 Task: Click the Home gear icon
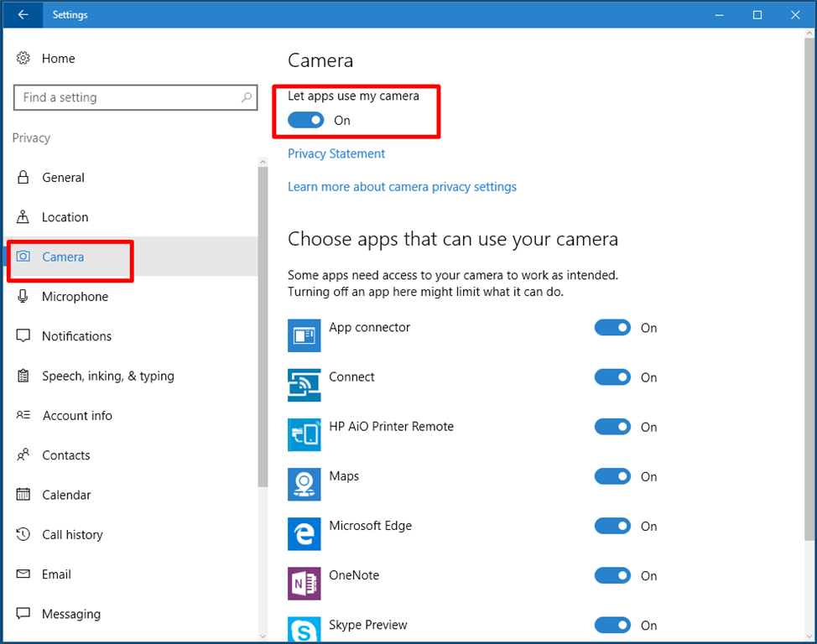click(x=23, y=58)
